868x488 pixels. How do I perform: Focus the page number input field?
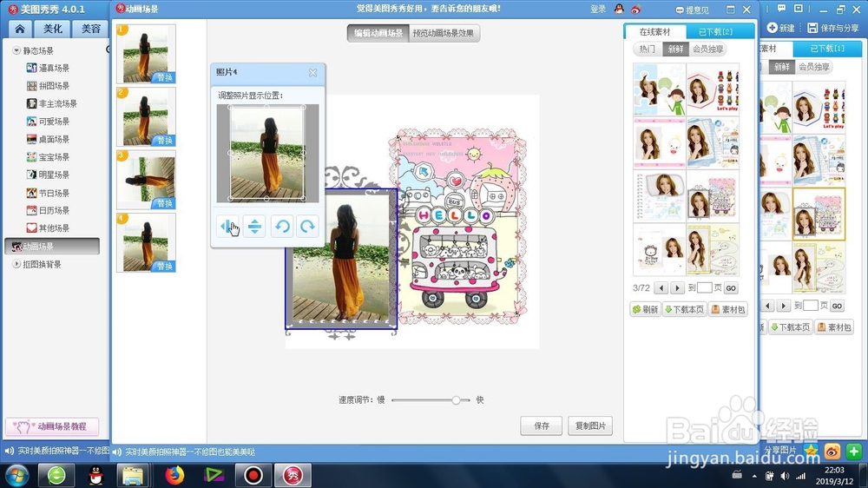coord(704,288)
